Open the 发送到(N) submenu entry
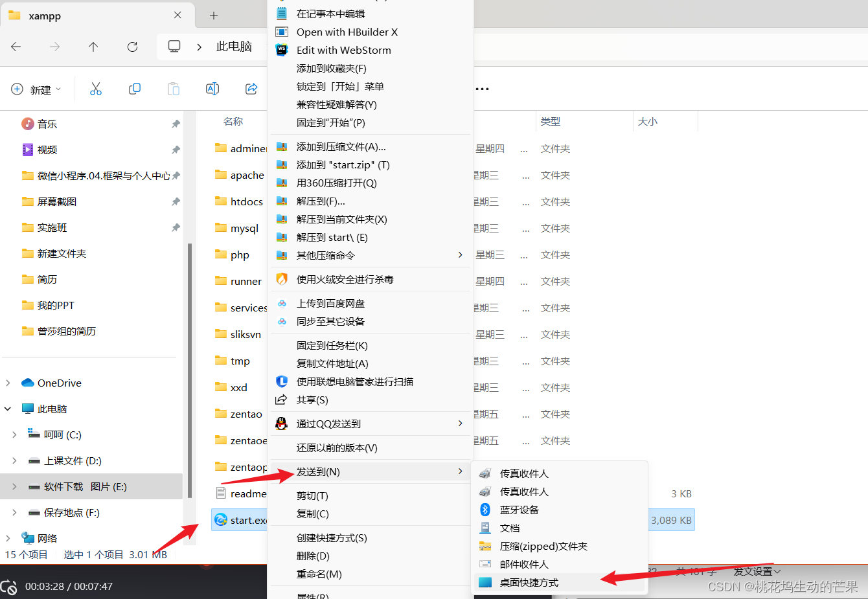The height and width of the screenshot is (599, 868). tap(371, 471)
